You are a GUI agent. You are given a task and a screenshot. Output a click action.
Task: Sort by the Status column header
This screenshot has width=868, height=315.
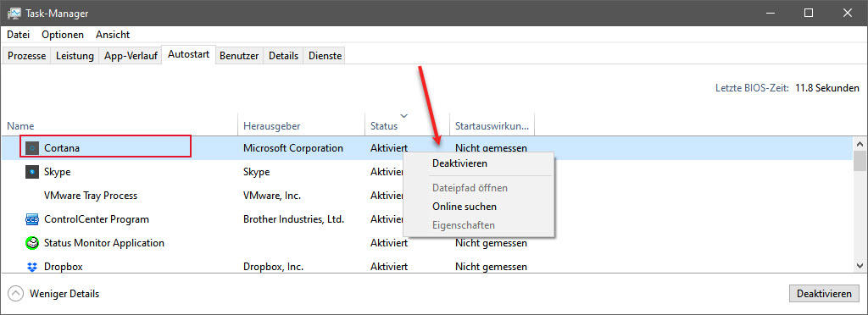point(408,126)
